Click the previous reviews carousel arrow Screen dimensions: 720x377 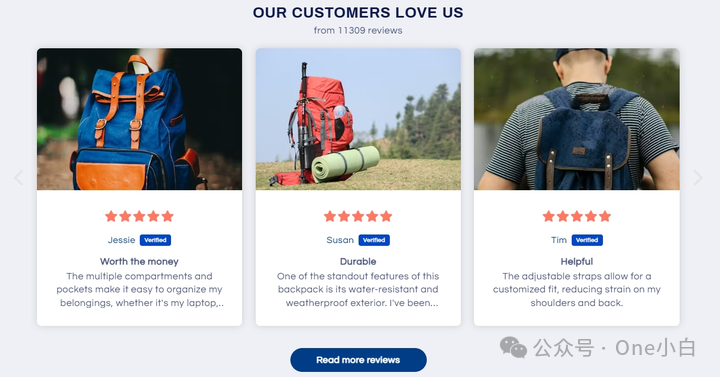click(x=18, y=178)
